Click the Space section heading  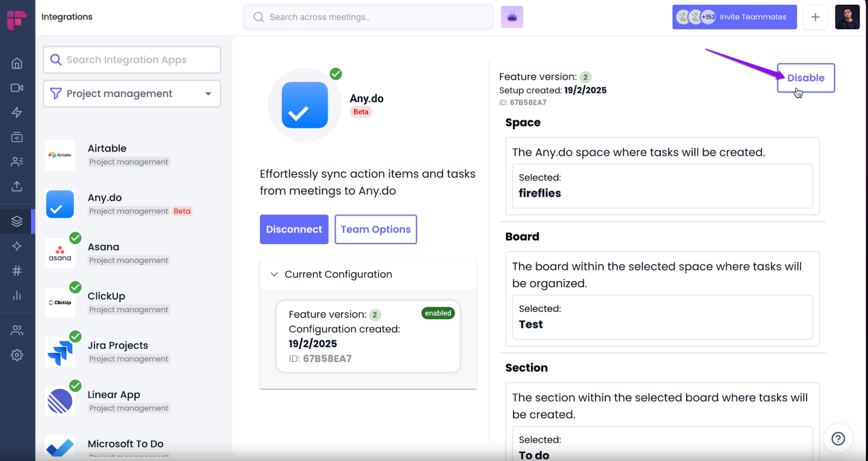(x=523, y=123)
